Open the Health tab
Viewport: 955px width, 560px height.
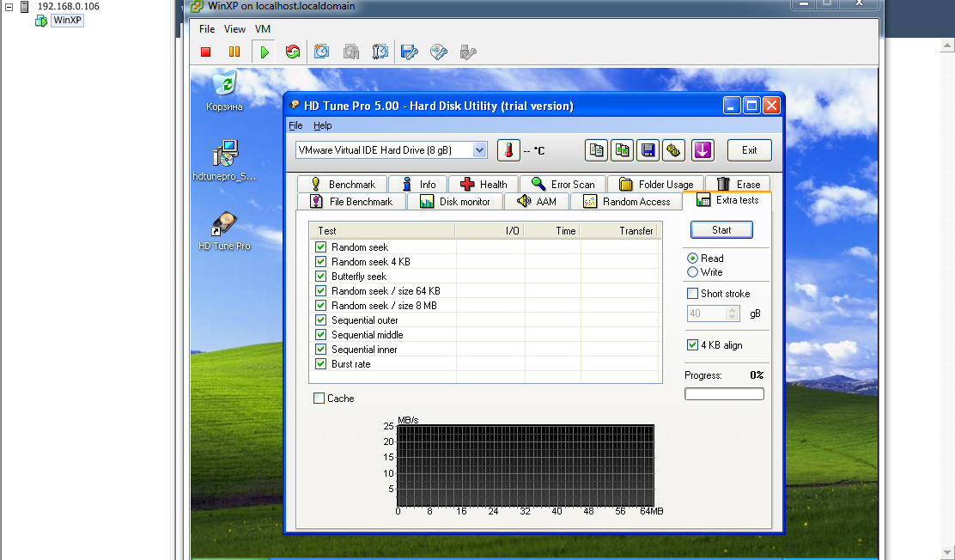484,184
